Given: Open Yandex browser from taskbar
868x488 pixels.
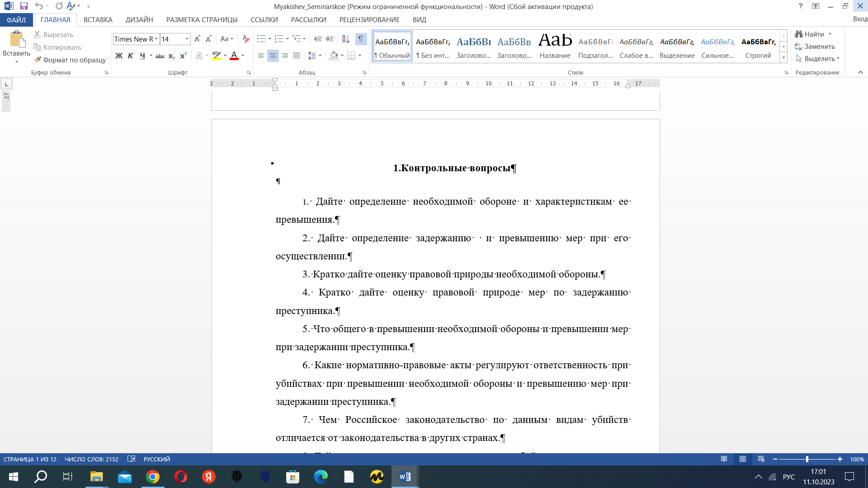Looking at the screenshot, I should click(x=209, y=477).
